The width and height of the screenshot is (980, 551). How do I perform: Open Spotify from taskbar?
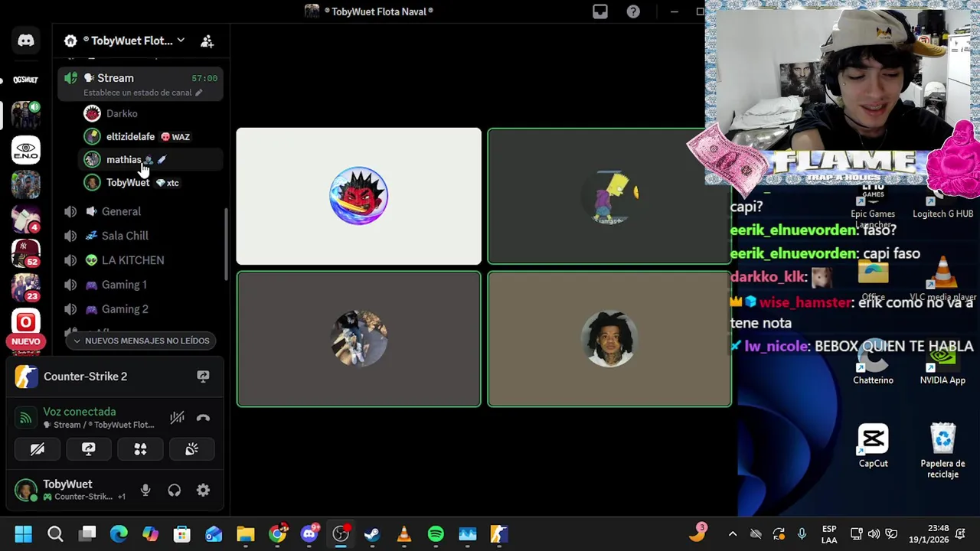point(436,533)
